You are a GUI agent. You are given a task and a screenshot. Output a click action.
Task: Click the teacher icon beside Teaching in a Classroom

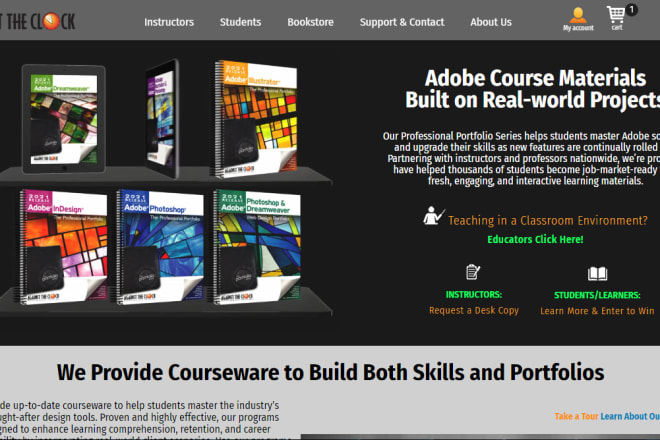pyautogui.click(x=433, y=216)
